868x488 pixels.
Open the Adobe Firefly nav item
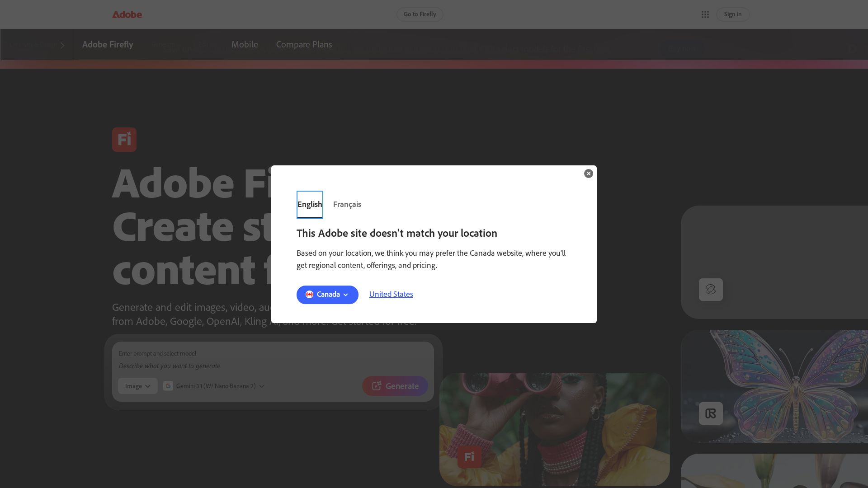[x=108, y=44]
